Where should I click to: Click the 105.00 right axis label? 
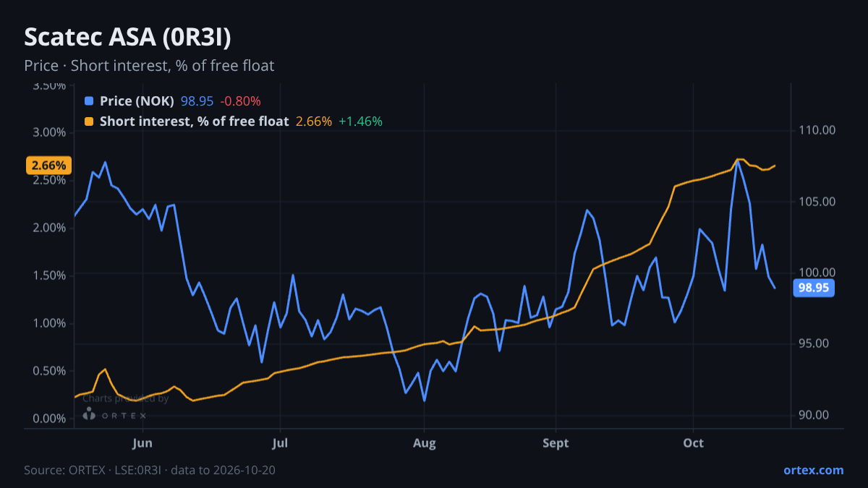[818, 202]
